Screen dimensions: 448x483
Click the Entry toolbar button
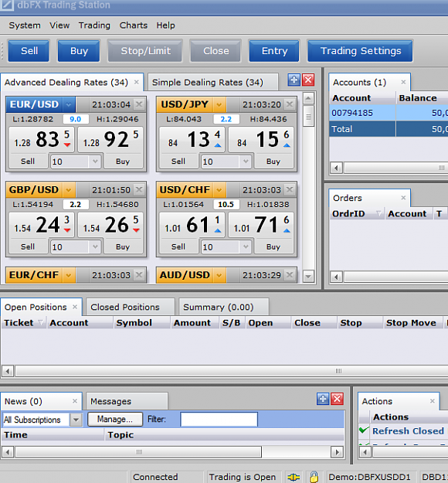click(x=274, y=51)
